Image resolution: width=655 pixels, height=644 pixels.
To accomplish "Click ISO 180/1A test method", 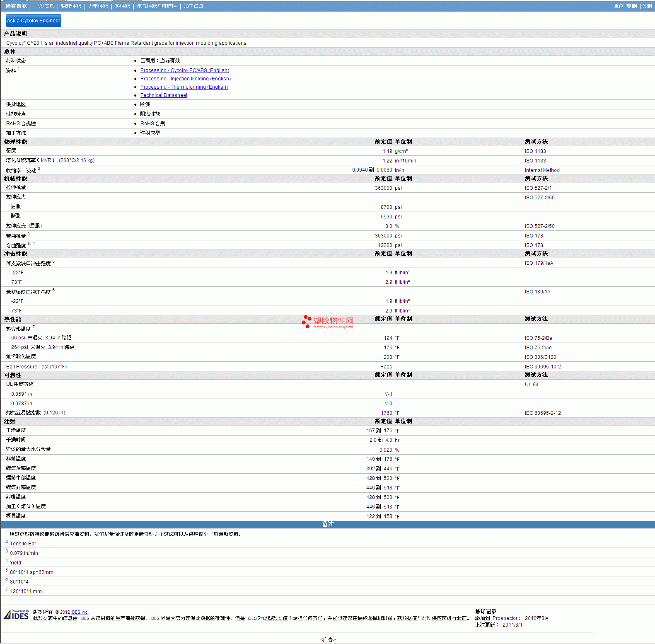I will [537, 292].
